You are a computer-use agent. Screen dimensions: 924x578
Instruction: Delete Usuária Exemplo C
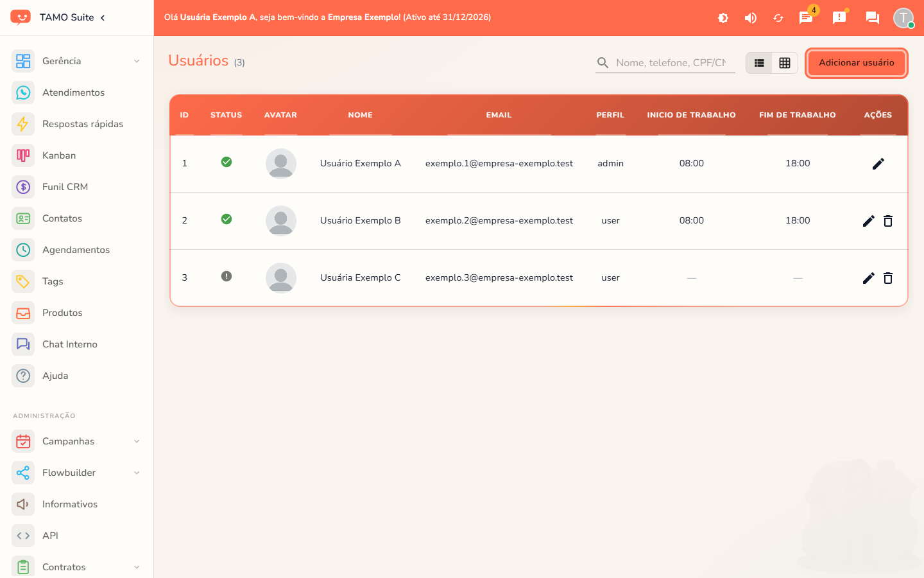coord(888,278)
